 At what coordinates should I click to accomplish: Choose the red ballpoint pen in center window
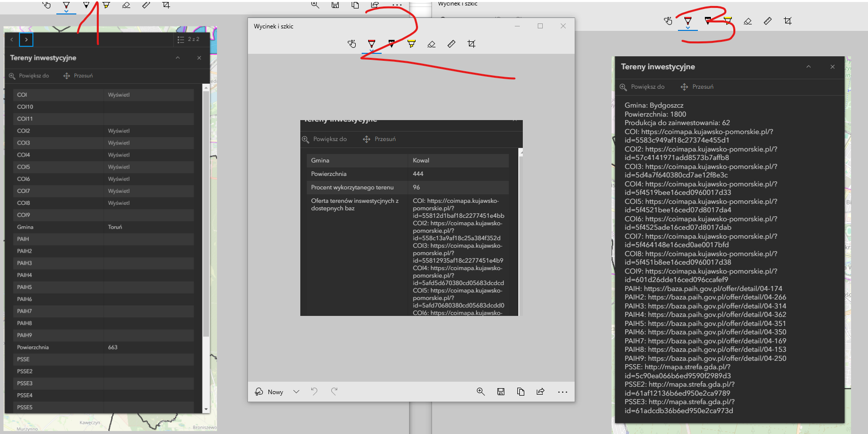coord(372,44)
